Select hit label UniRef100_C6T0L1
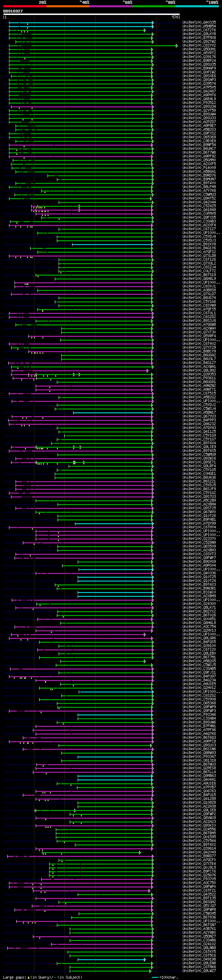The image size is (222, 980). pyautogui.click(x=199, y=313)
